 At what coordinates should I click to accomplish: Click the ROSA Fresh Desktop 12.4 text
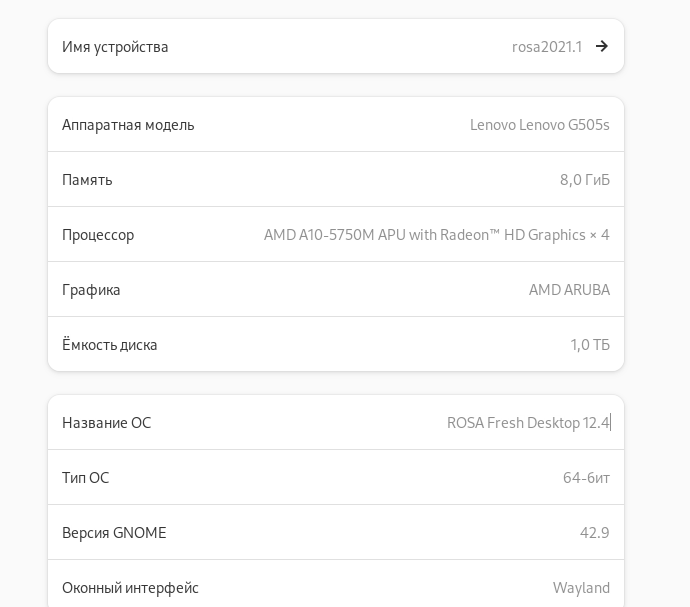tap(527, 423)
